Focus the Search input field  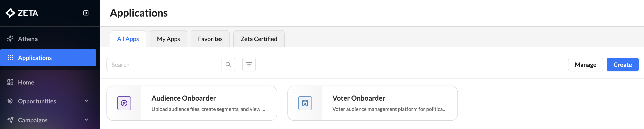[164, 65]
